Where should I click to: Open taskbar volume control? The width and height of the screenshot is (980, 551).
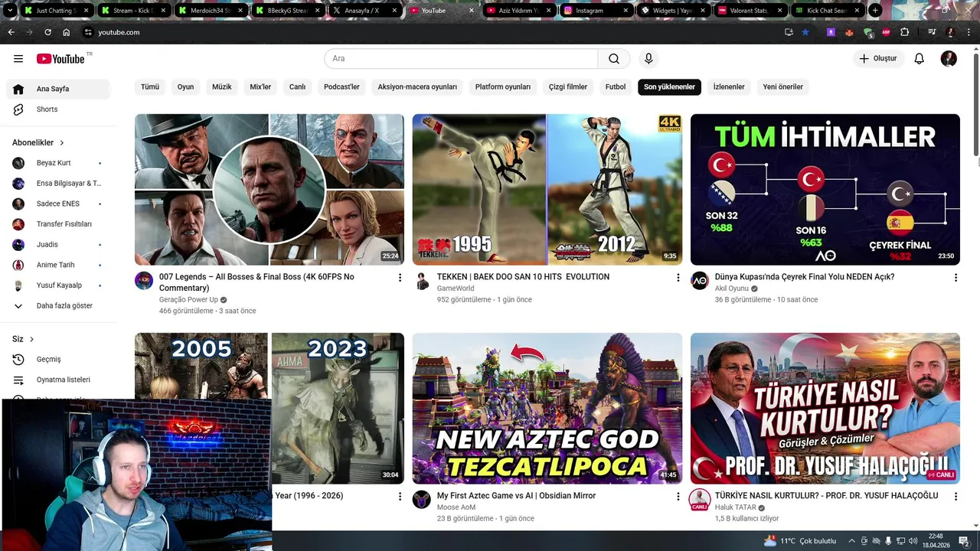click(x=913, y=541)
